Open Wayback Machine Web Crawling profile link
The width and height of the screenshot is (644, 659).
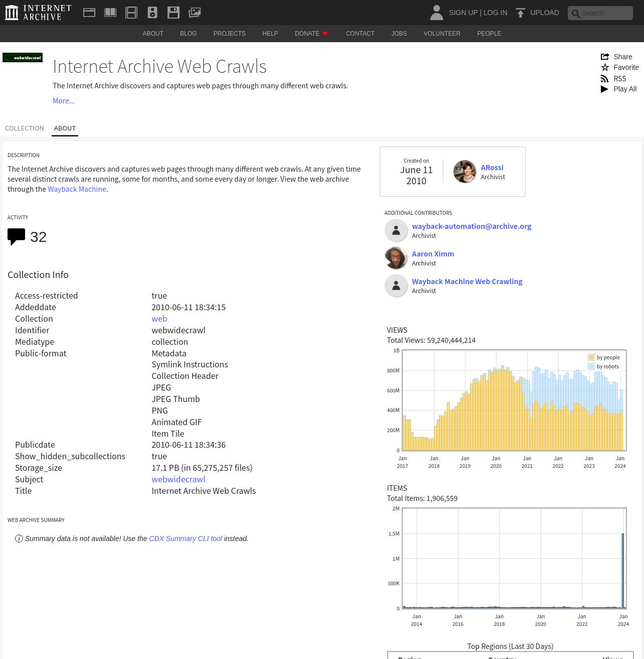467,282
